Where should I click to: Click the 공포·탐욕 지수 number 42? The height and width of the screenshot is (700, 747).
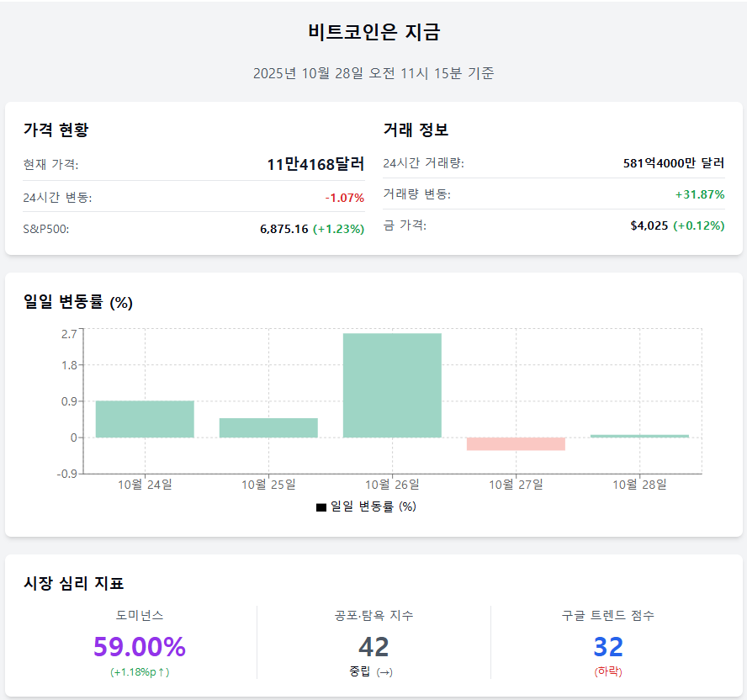coord(373,647)
